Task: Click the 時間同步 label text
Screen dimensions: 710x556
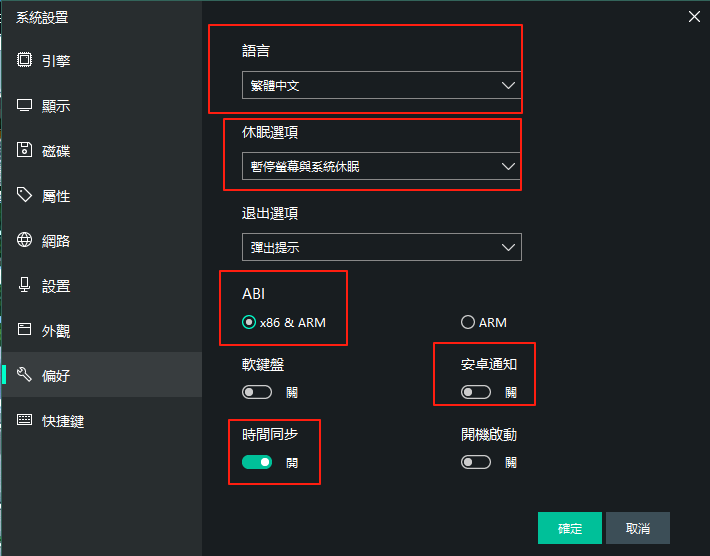Action: point(270,435)
